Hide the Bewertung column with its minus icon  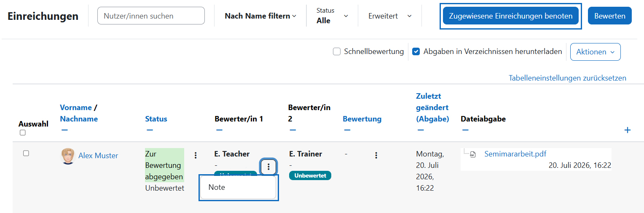[x=347, y=130]
